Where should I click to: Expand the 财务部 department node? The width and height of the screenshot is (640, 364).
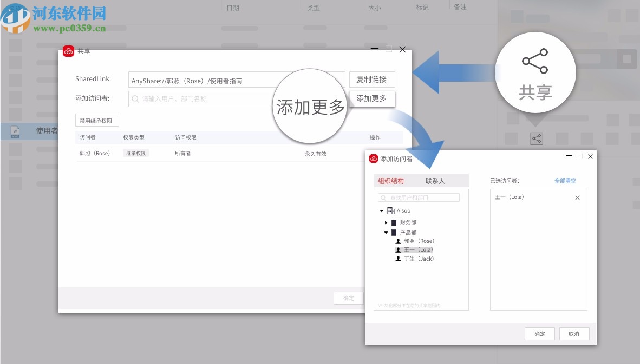386,222
